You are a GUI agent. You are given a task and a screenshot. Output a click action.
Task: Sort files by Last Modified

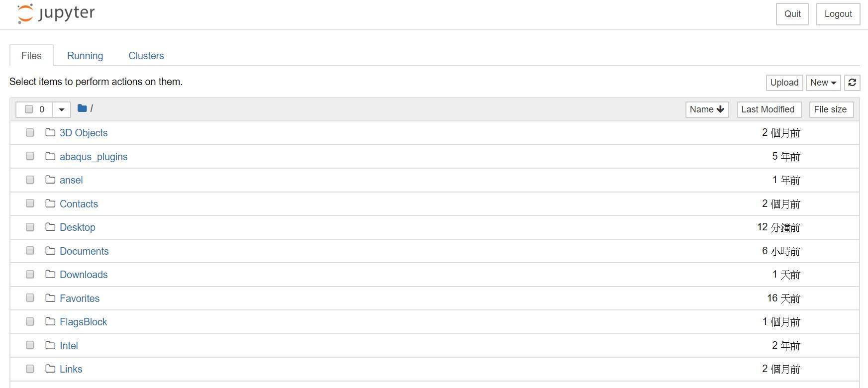click(x=768, y=109)
